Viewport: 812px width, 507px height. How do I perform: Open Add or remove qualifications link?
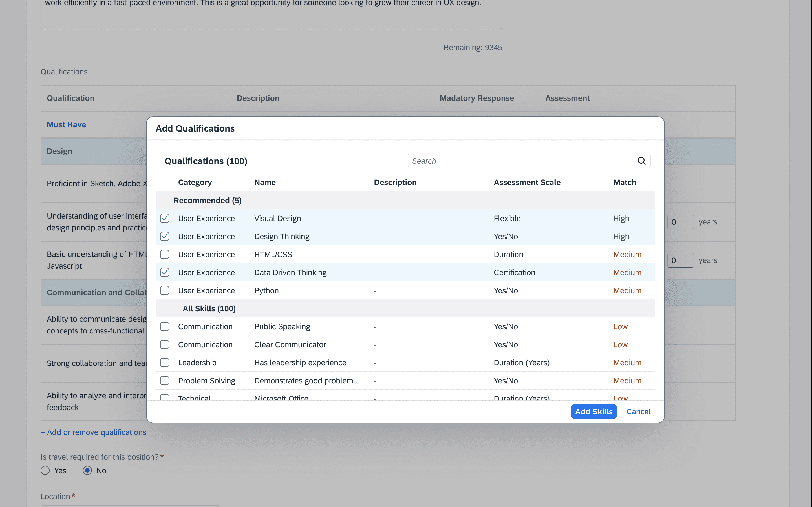click(93, 432)
